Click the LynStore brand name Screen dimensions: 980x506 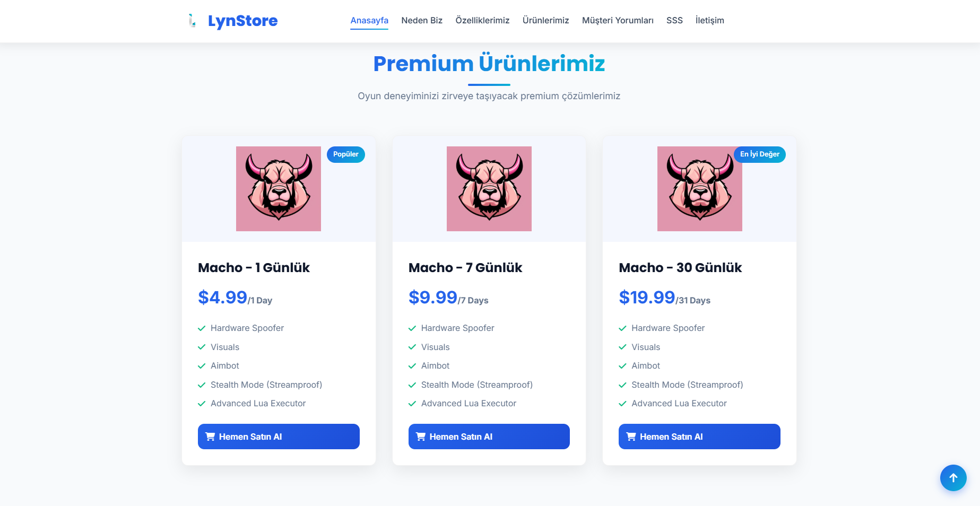[242, 21]
